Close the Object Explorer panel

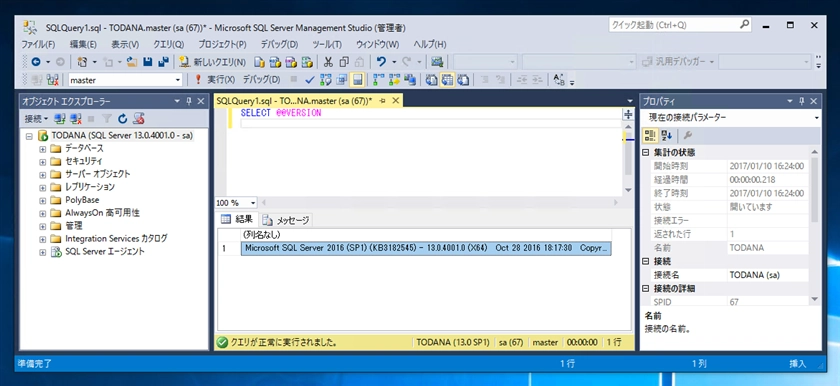201,101
